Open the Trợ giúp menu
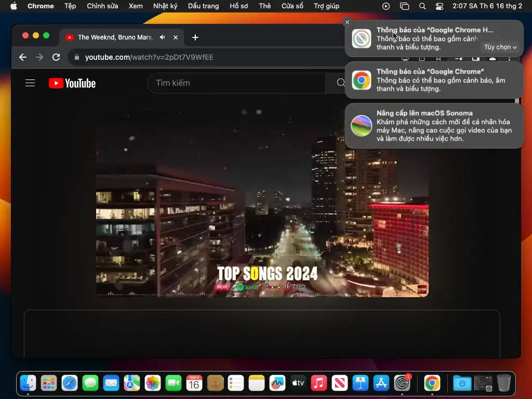 pyautogui.click(x=326, y=6)
